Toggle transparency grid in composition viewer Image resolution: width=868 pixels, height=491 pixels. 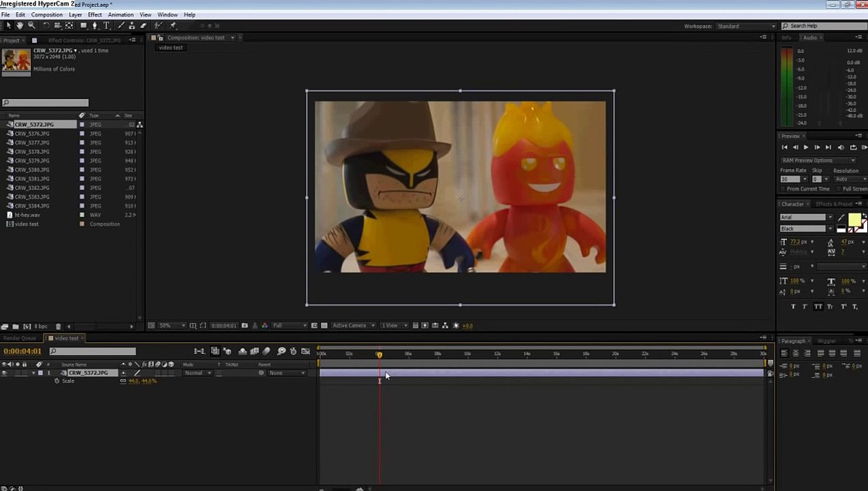pyautogui.click(x=324, y=325)
